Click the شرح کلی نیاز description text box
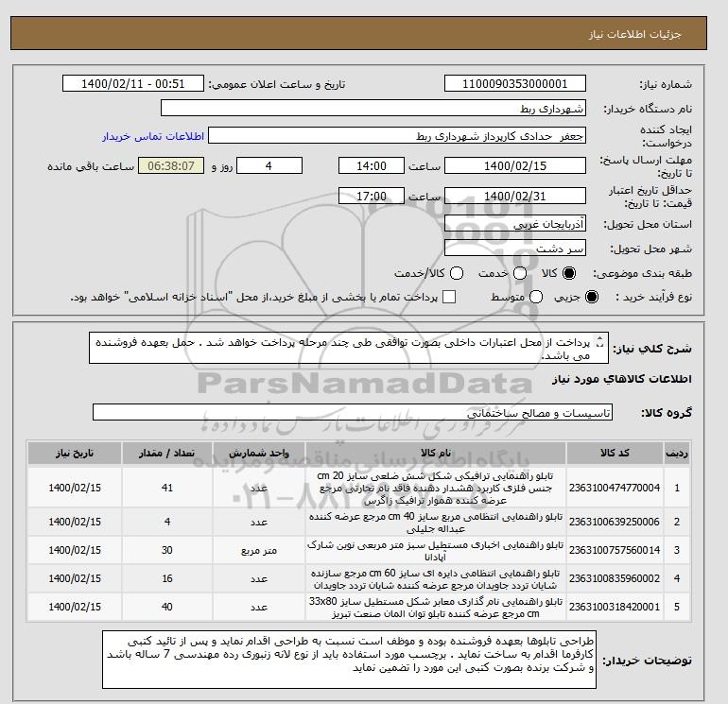The image size is (728, 704). click(x=348, y=348)
